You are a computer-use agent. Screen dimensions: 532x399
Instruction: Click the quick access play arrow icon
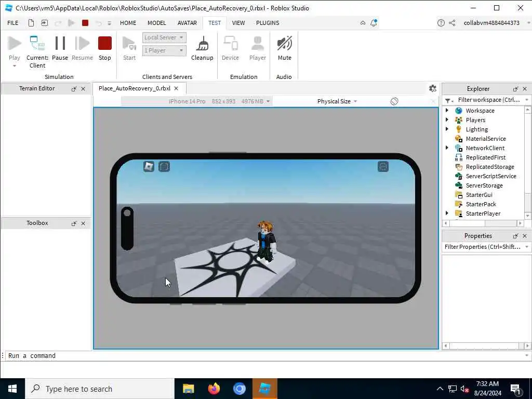click(71, 23)
